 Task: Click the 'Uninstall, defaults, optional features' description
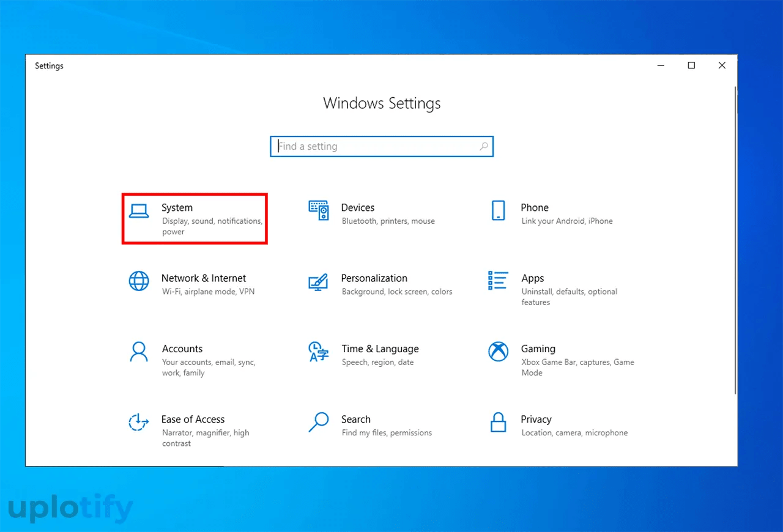pos(570,297)
